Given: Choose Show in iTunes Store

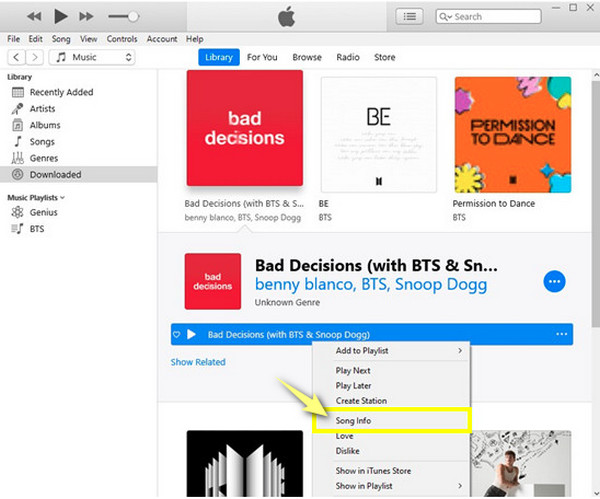Looking at the screenshot, I should point(391,471).
